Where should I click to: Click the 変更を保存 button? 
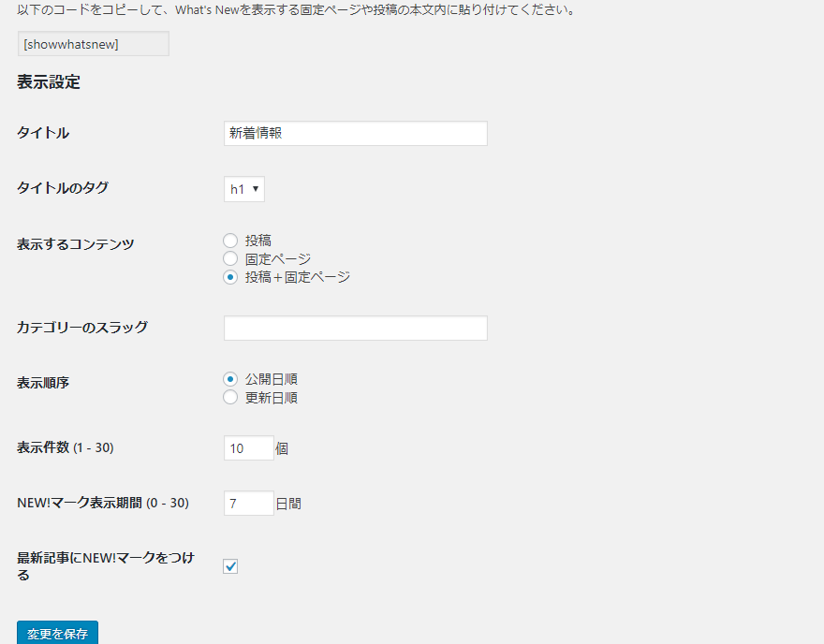[x=57, y=633]
